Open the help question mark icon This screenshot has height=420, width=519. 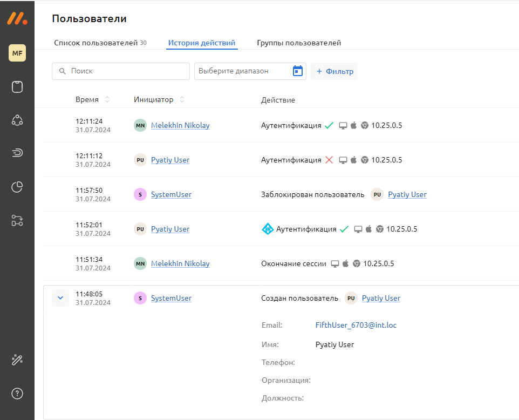pyautogui.click(x=17, y=394)
